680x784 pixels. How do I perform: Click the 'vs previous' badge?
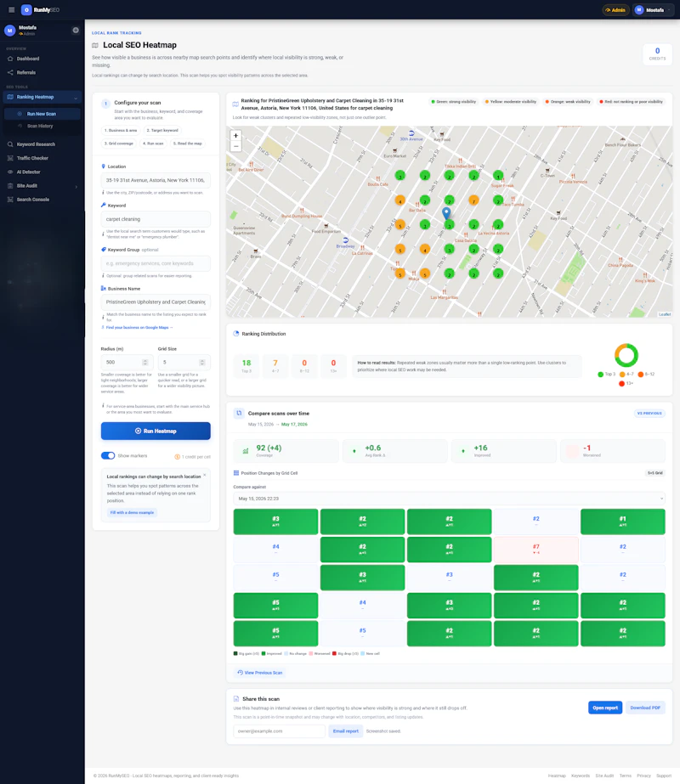click(649, 414)
